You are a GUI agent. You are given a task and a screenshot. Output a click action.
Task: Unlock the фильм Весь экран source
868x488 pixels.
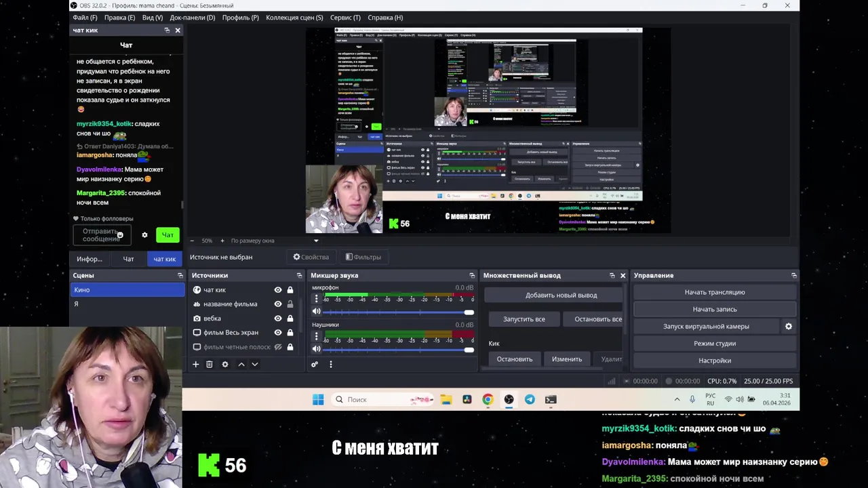coord(290,333)
